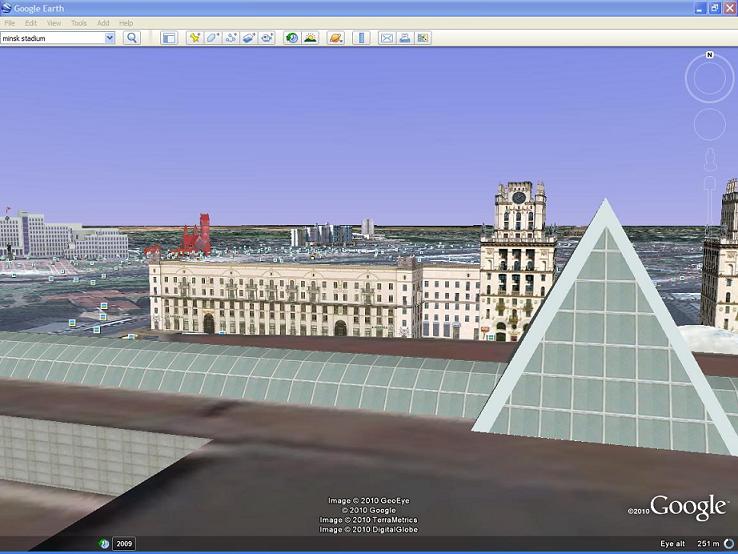This screenshot has height=554, width=738.
Task: Click the search magnifier button
Action: tap(131, 38)
